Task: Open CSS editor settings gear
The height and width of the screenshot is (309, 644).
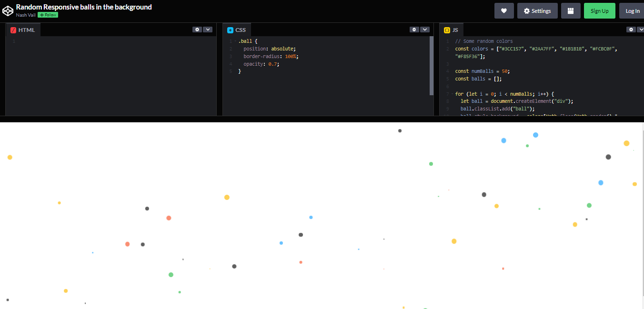Action: [414, 30]
